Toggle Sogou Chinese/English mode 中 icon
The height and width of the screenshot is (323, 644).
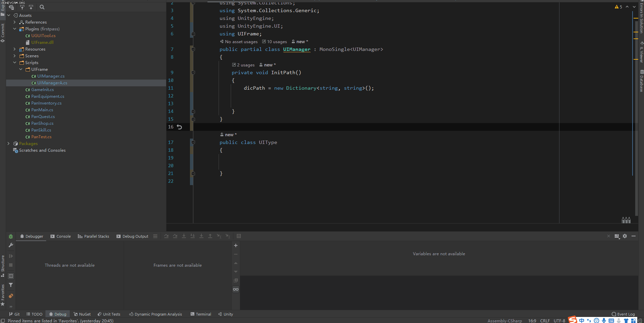582,321
